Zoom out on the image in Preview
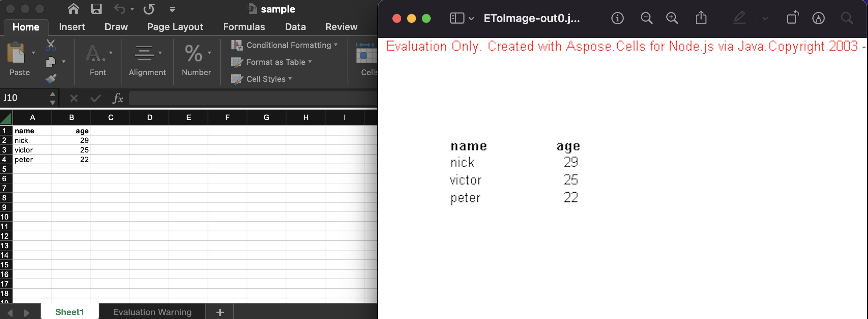 [x=646, y=18]
